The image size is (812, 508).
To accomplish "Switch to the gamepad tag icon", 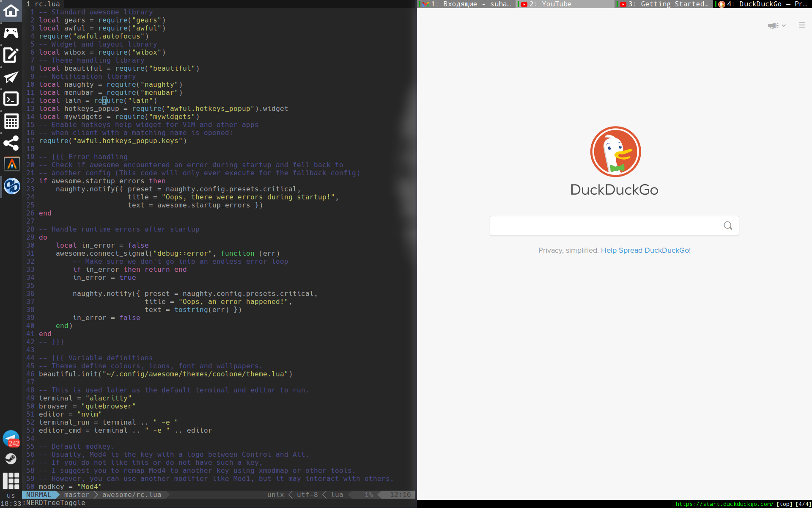I will pyautogui.click(x=11, y=33).
